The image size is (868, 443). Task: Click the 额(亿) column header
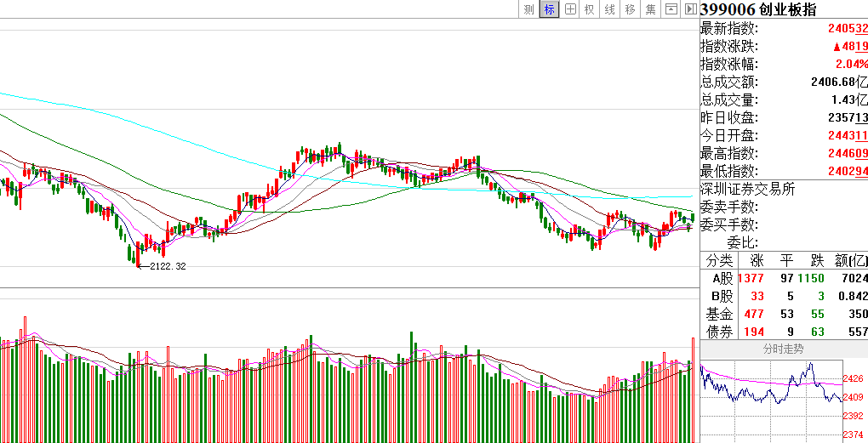coord(851,260)
